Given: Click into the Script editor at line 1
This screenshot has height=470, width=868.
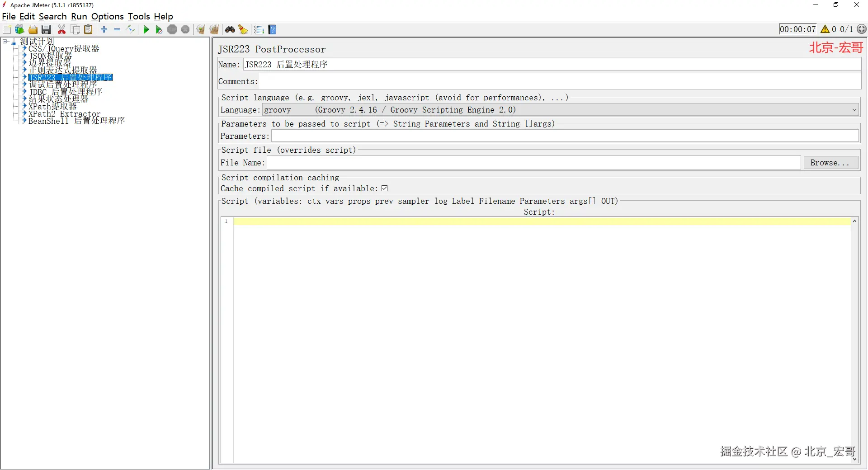Looking at the screenshot, I should pyautogui.click(x=542, y=221).
